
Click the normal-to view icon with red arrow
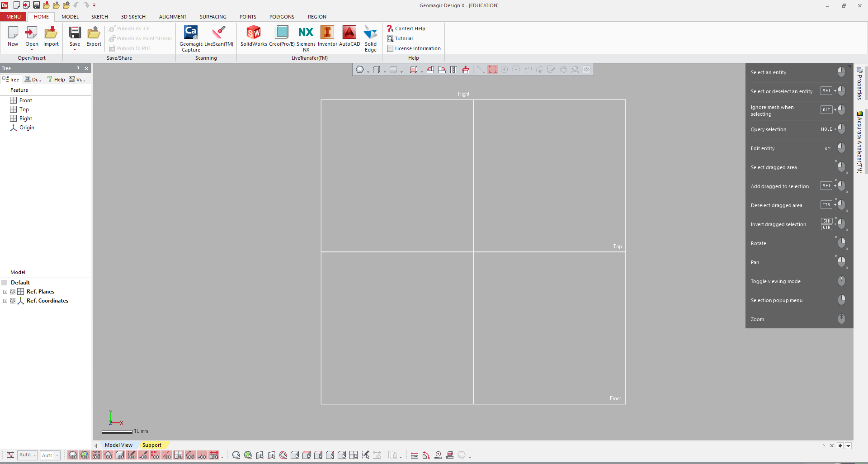point(466,70)
